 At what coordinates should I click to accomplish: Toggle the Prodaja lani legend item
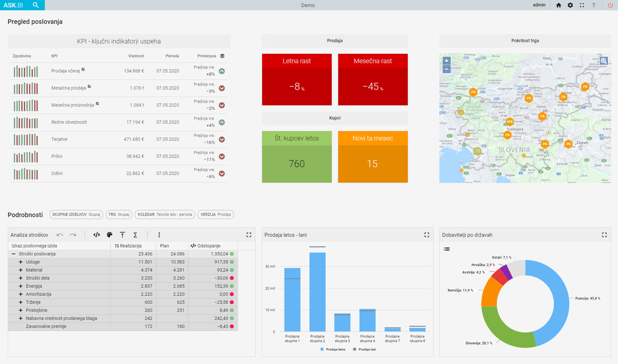(x=365, y=349)
